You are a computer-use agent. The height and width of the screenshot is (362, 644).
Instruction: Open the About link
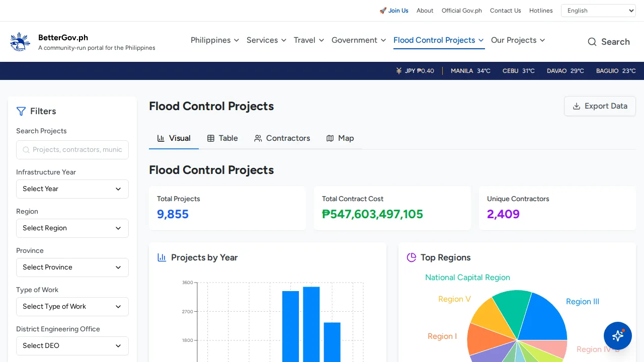tap(425, 11)
